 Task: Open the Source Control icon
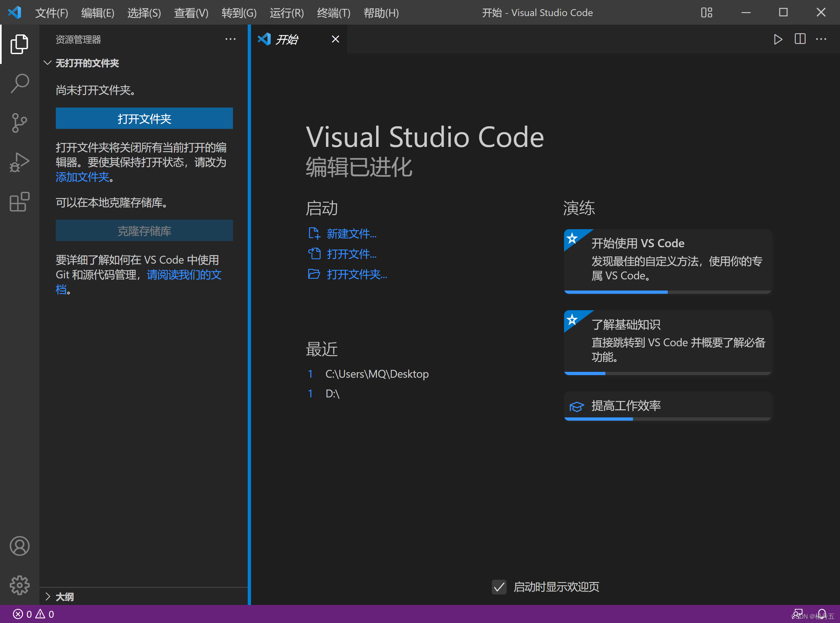coord(19,123)
